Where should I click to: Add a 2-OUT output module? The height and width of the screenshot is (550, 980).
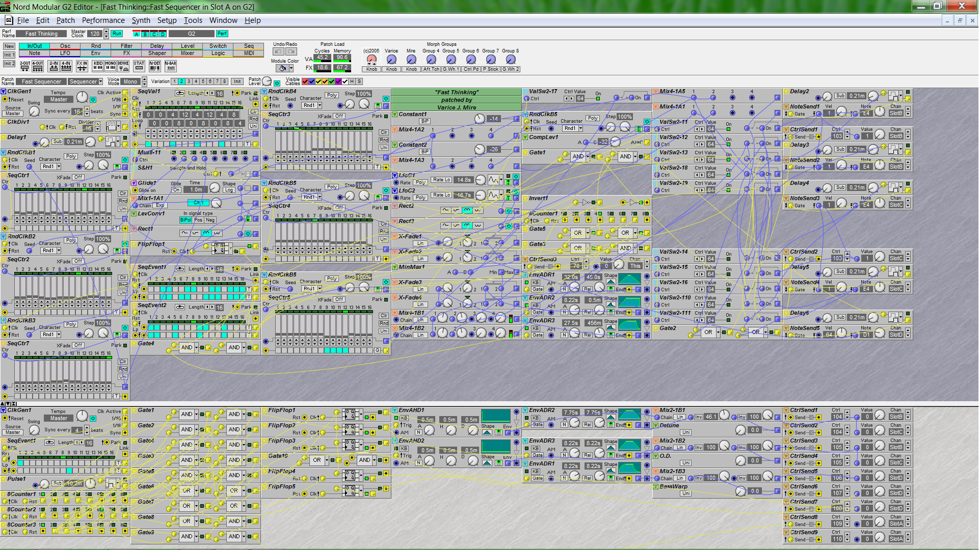[x=25, y=66]
